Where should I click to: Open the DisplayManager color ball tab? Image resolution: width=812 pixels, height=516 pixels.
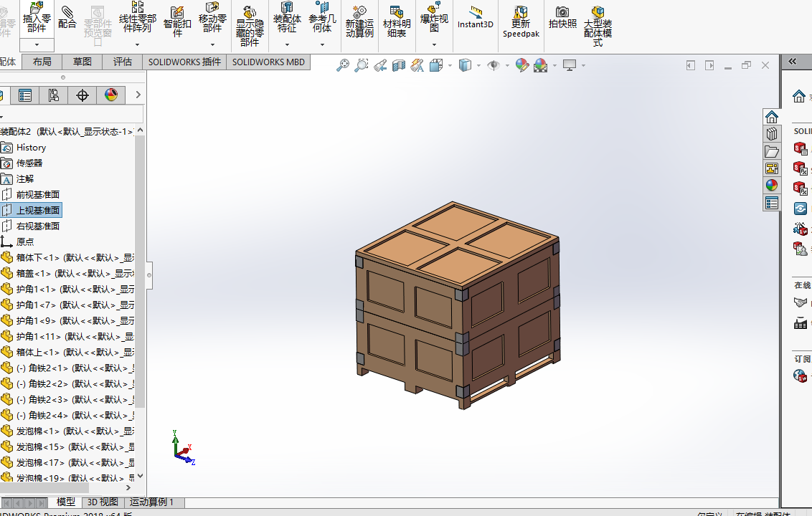pyautogui.click(x=110, y=95)
